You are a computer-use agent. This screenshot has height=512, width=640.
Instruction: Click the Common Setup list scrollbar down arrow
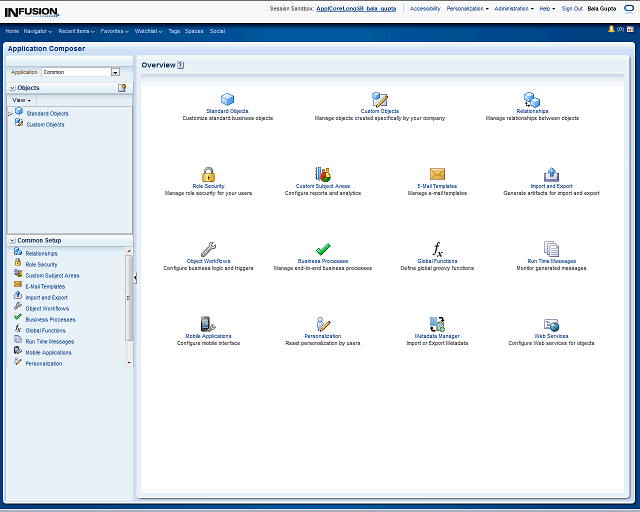(x=129, y=364)
